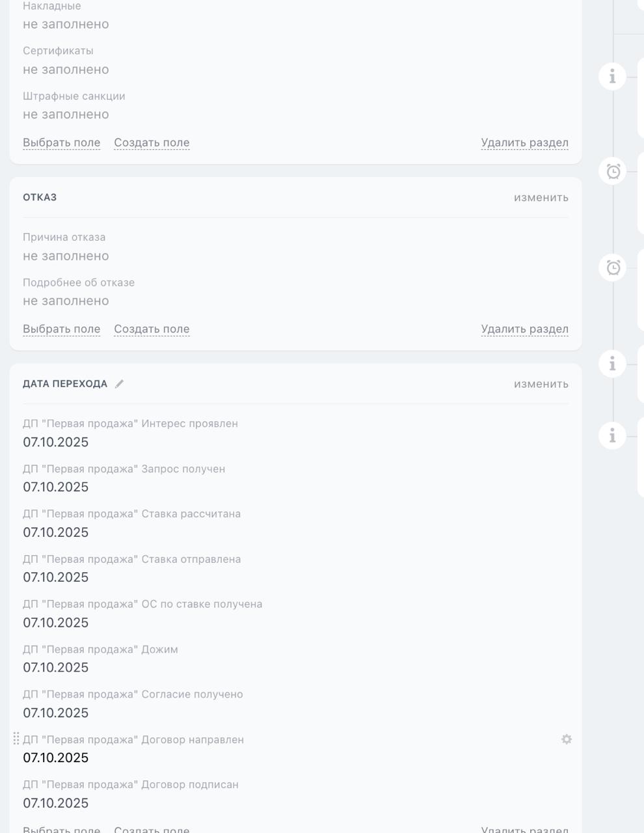Click the empty Сертификаты value
This screenshot has width=644, height=833.
(x=66, y=70)
